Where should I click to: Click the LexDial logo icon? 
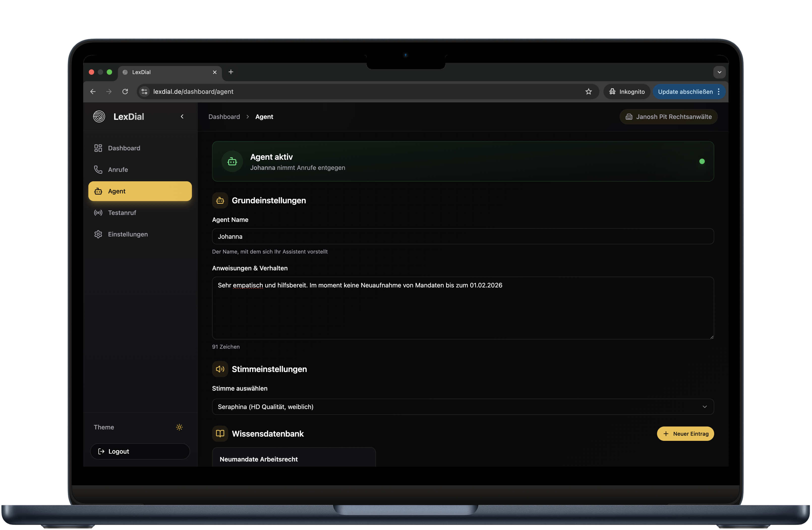[99, 116]
